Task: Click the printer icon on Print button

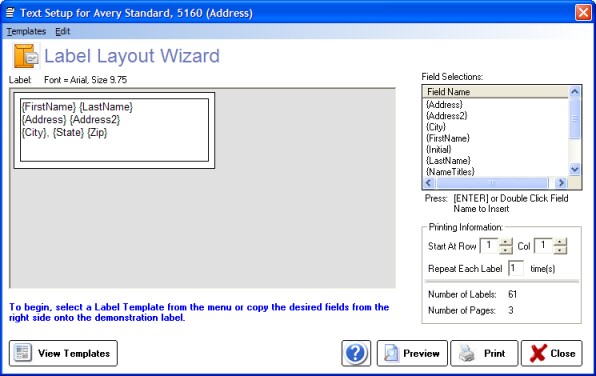Action: pyautogui.click(x=466, y=353)
